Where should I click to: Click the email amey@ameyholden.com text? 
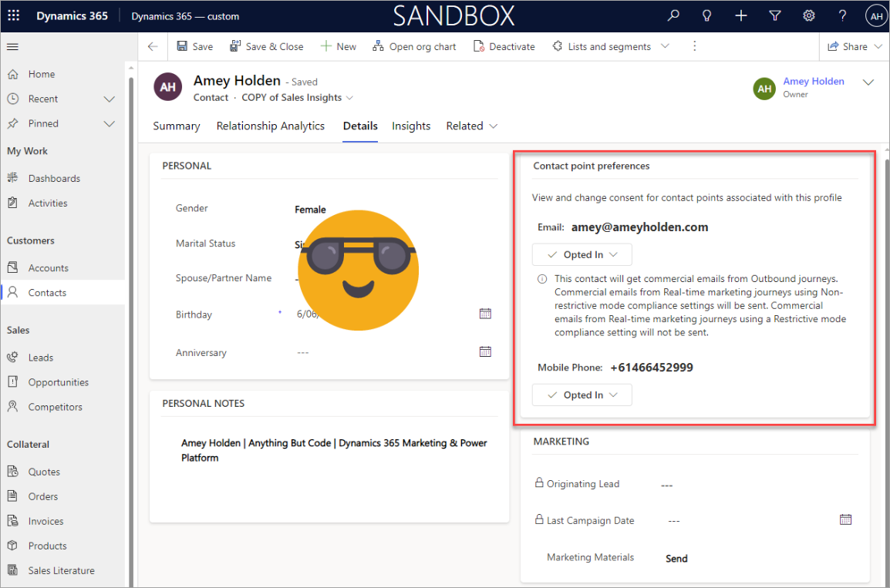pos(639,227)
